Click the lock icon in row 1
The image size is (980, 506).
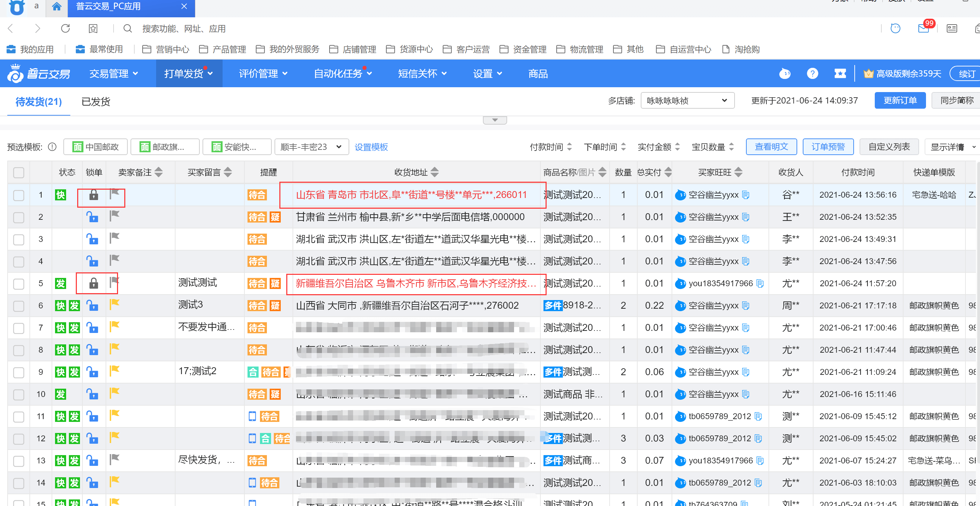click(x=93, y=195)
